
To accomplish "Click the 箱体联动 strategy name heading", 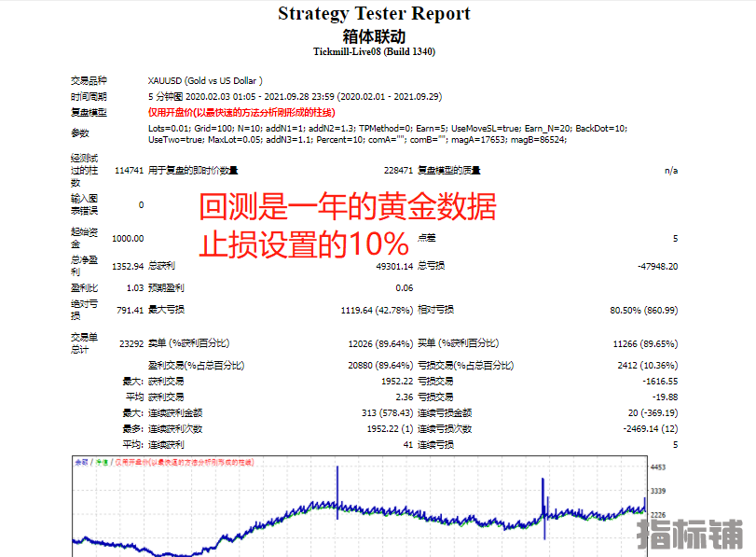I will (x=374, y=36).
